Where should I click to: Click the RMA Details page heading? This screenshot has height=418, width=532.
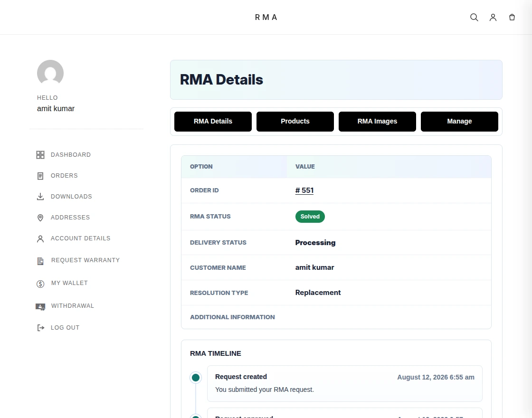pyautogui.click(x=221, y=80)
